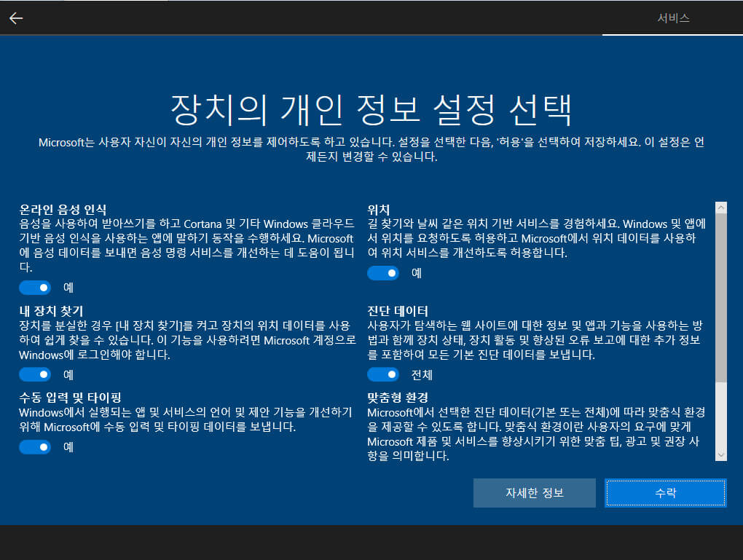Click the 장치의 개인 정보 설정 선택 title
This screenshot has width=743, height=560.
tap(371, 110)
